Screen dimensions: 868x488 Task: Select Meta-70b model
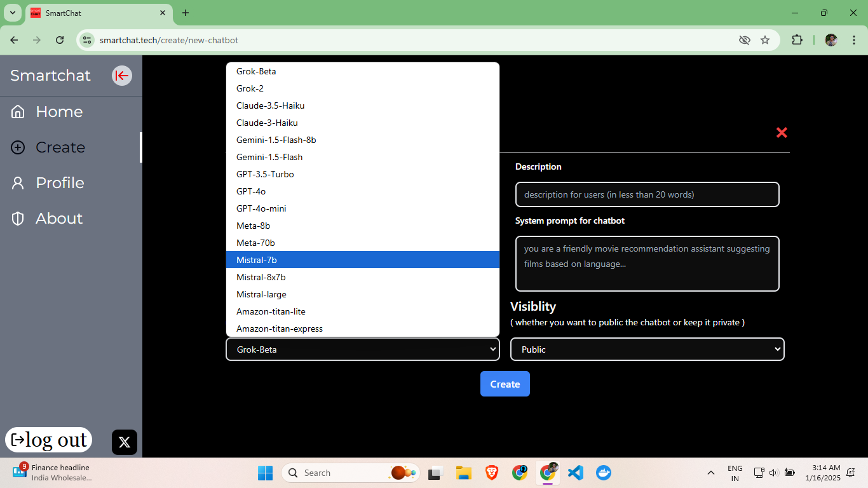(363, 243)
